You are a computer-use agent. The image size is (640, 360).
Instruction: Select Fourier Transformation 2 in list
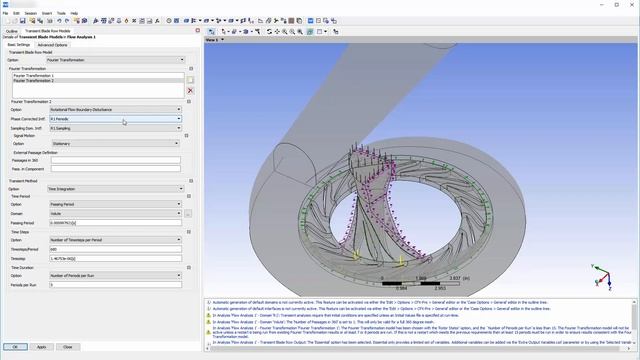click(98, 80)
